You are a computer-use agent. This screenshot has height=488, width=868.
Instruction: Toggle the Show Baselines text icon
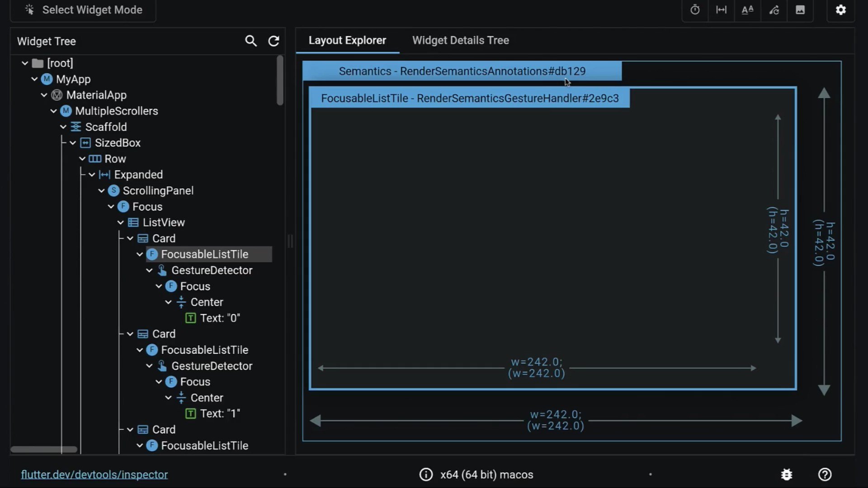[747, 10]
